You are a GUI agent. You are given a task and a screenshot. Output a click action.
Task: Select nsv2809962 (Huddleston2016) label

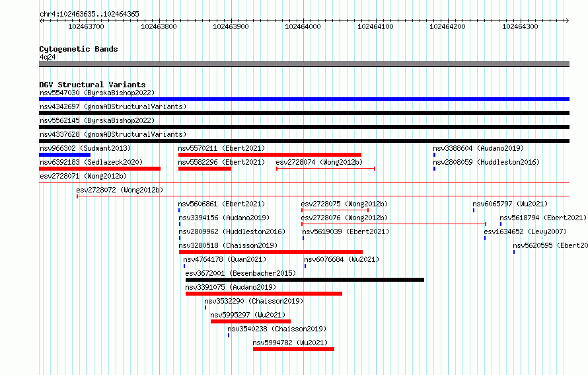(x=232, y=231)
